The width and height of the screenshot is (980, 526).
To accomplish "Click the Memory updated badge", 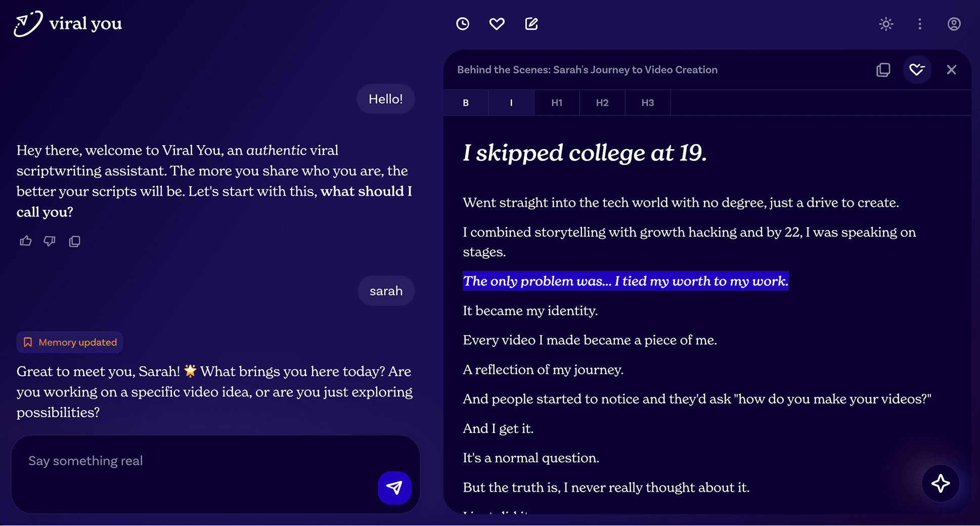I will [69, 342].
